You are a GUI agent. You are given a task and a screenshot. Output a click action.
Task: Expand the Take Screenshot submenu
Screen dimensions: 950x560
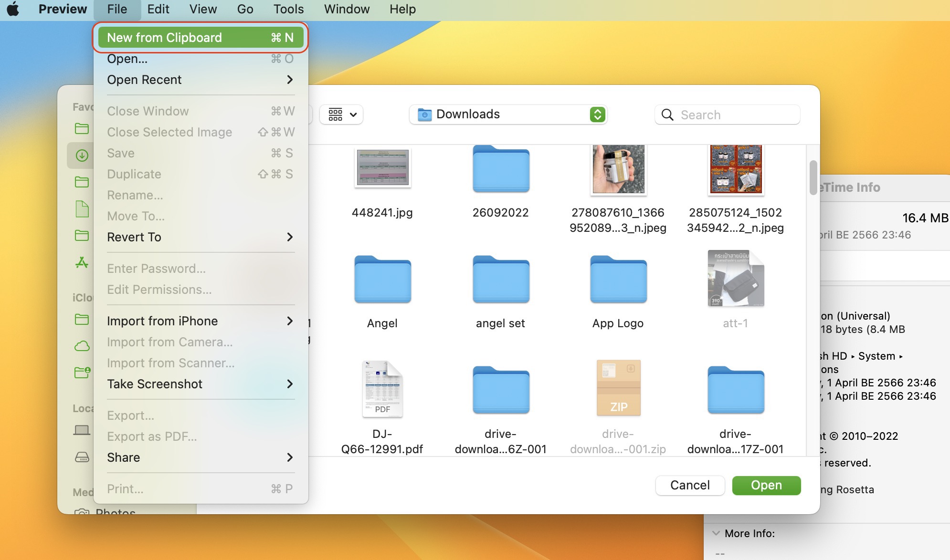click(201, 384)
